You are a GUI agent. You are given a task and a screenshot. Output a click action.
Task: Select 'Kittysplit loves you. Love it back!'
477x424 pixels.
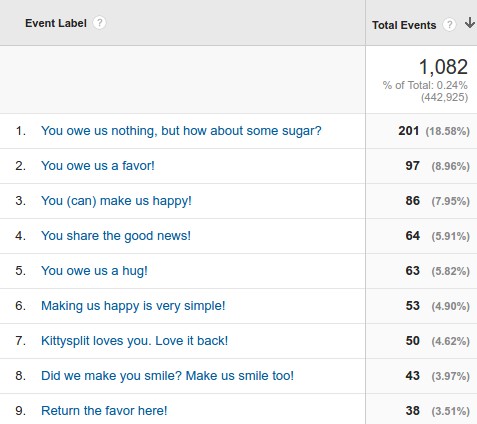pos(134,341)
